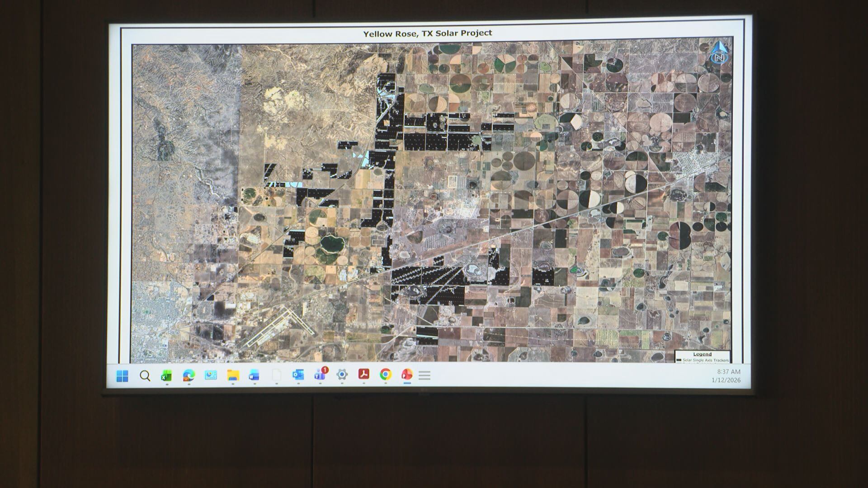
Task: Open Microsoft Word from the taskbar
Action: click(254, 376)
